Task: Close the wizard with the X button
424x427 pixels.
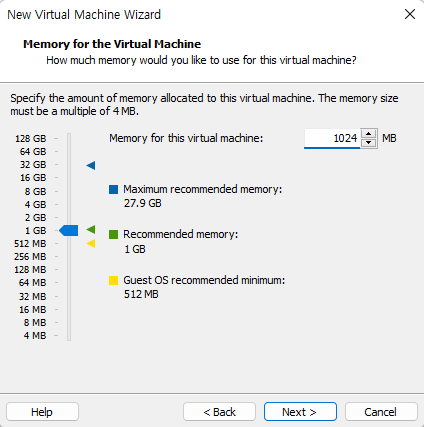Action: (x=410, y=14)
